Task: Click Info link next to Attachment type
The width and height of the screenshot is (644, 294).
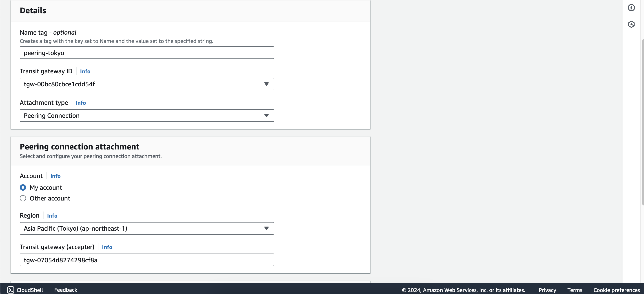Action: 80,102
